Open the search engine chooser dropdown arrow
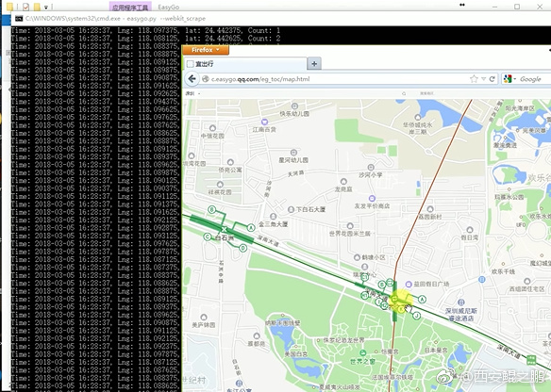Image resolution: width=551 pixels, height=392 pixels. [x=514, y=79]
